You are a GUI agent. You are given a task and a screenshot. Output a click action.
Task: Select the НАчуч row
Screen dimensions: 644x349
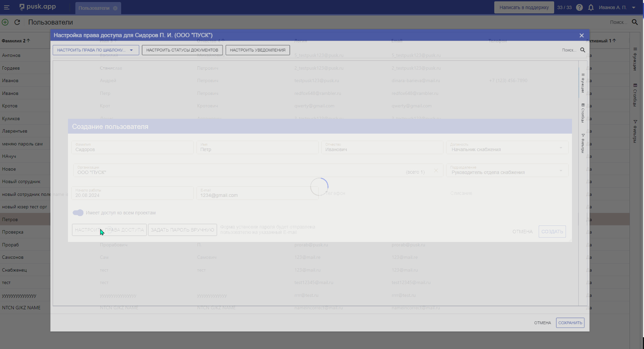315,156
